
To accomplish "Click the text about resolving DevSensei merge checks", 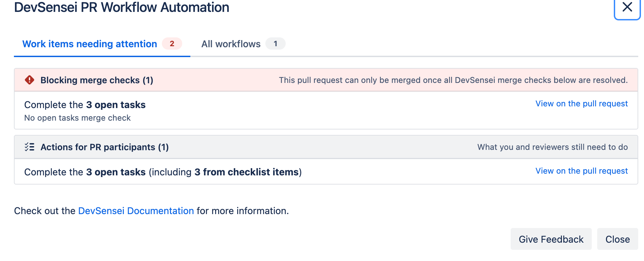I will (x=453, y=80).
